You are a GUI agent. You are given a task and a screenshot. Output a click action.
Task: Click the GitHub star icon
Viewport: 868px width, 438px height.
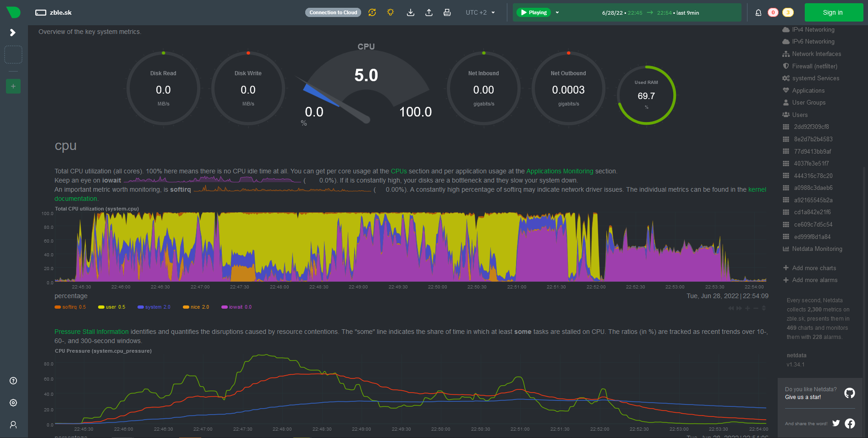point(850,393)
